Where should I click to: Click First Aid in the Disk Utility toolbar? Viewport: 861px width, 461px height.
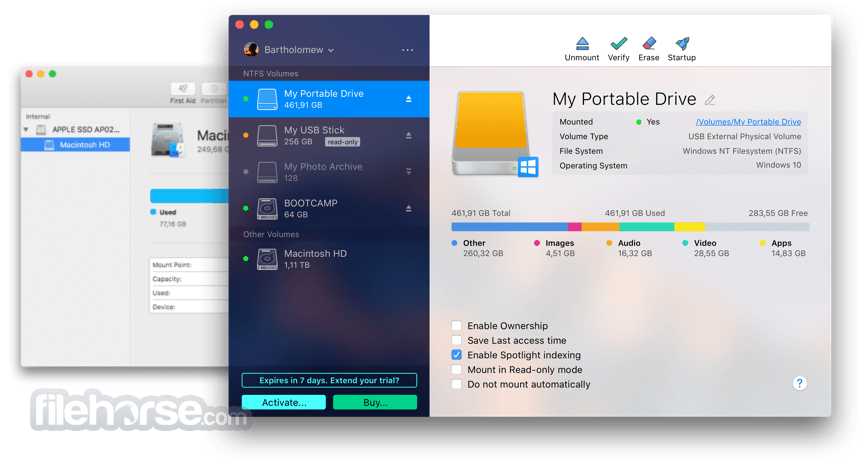click(183, 93)
